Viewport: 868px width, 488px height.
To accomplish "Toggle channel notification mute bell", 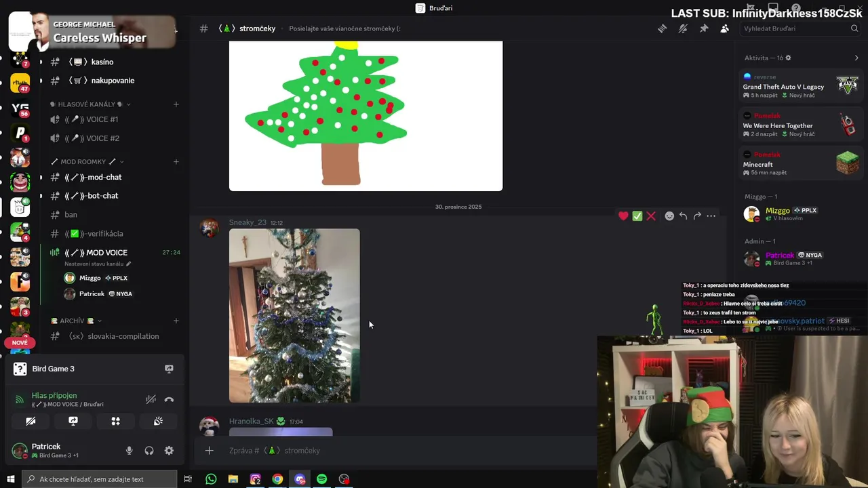I will pos(683,28).
